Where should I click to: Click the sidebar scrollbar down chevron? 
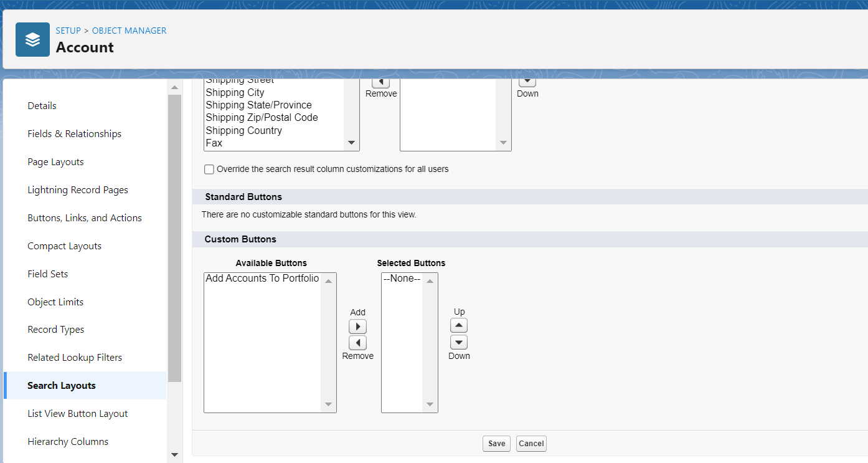[x=174, y=455]
